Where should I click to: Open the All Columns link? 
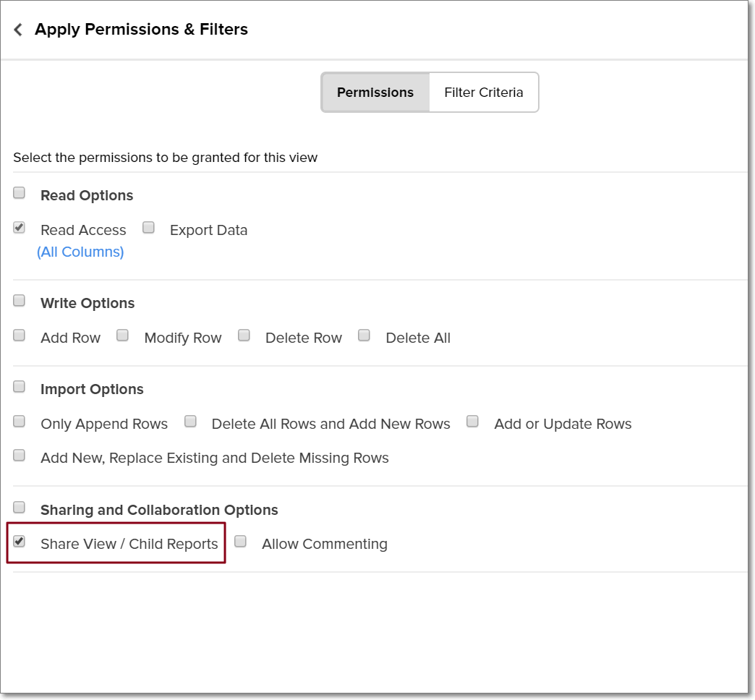point(80,252)
